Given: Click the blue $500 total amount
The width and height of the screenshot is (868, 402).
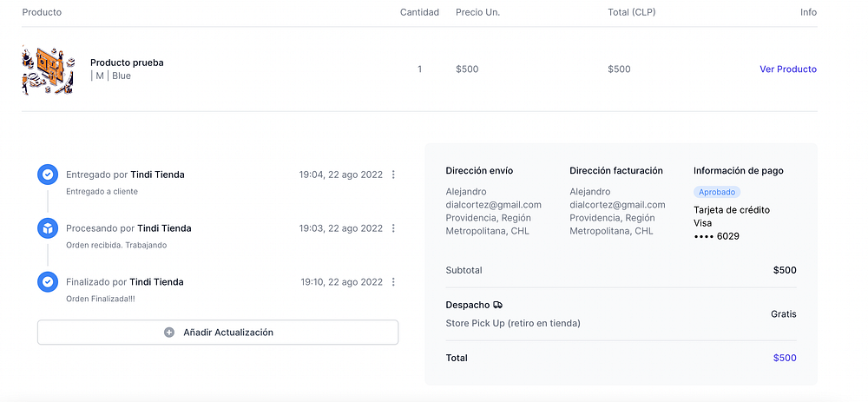Looking at the screenshot, I should point(785,358).
